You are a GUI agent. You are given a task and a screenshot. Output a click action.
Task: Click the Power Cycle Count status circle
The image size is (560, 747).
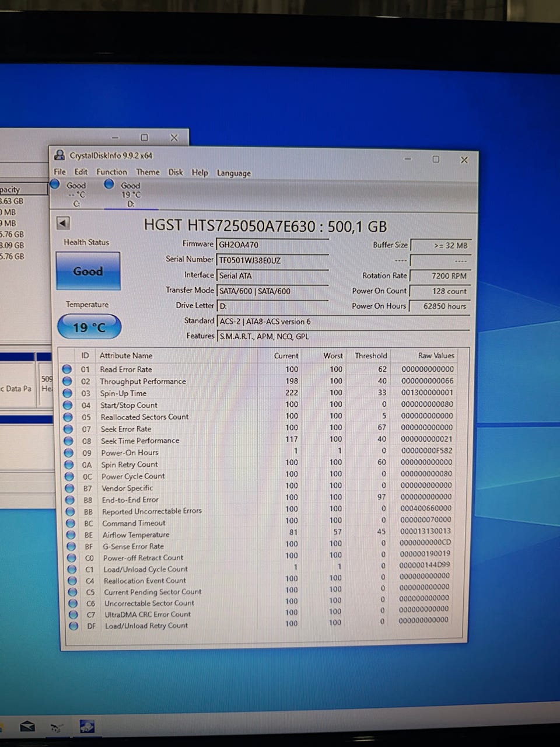pos(69,476)
